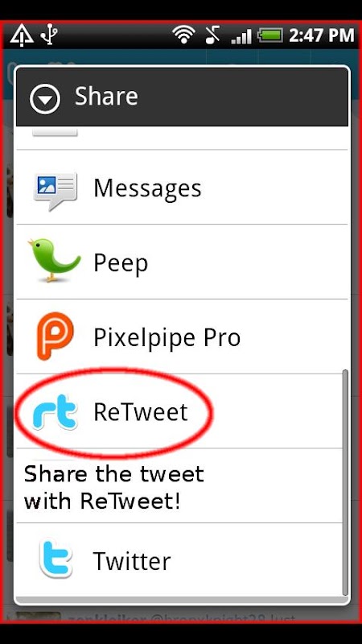Tap the signal strength bars icon

click(x=241, y=36)
